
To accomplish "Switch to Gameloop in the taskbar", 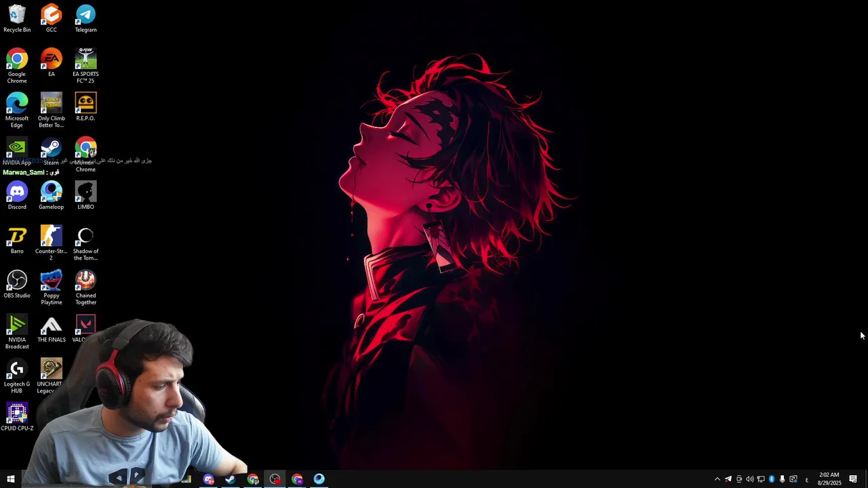I will 319,479.
